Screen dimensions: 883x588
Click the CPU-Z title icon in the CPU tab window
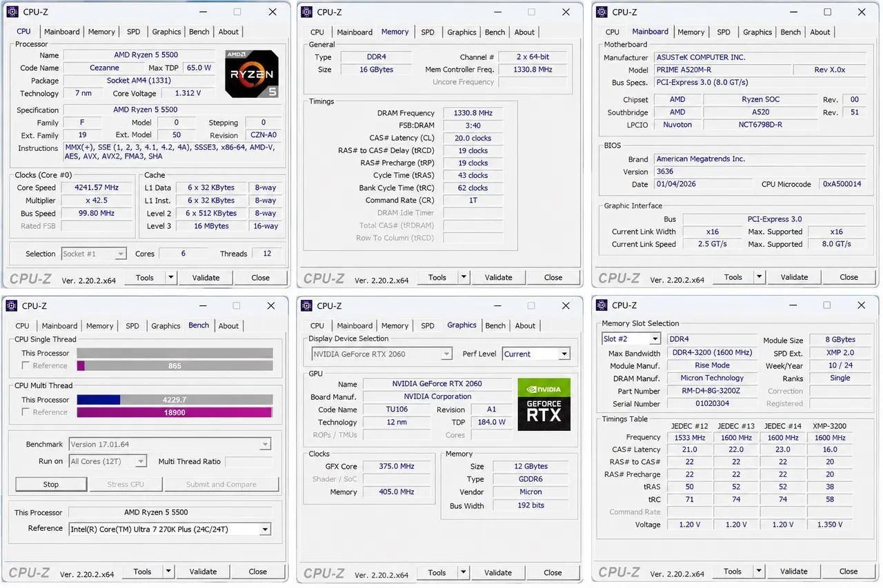12,12
